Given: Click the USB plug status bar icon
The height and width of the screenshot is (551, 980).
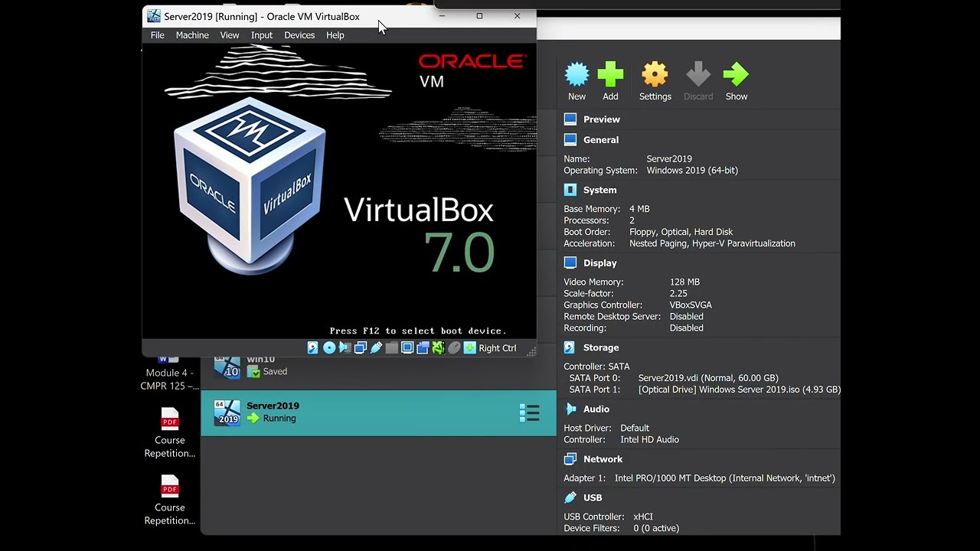Looking at the screenshot, I should coord(377,348).
